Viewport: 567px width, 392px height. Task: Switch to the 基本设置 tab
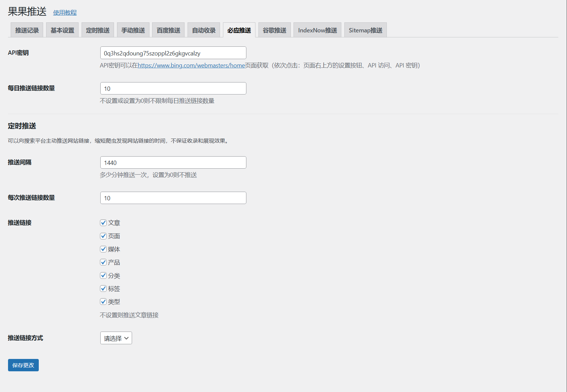pyautogui.click(x=62, y=30)
